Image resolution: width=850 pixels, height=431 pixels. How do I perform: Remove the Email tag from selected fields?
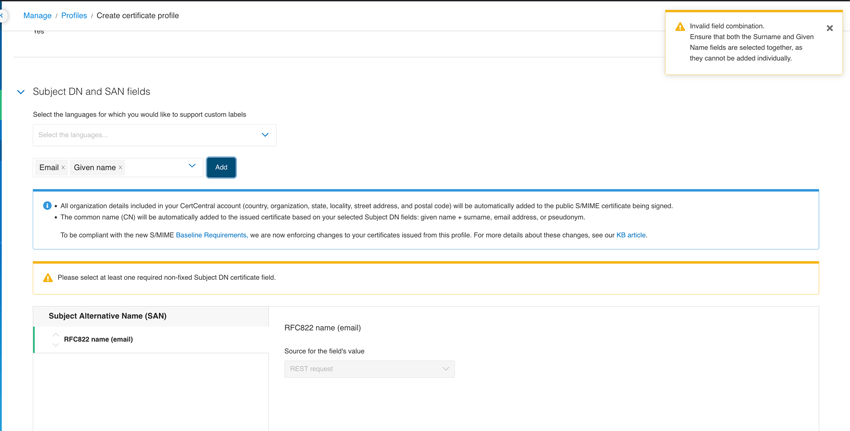tap(63, 168)
